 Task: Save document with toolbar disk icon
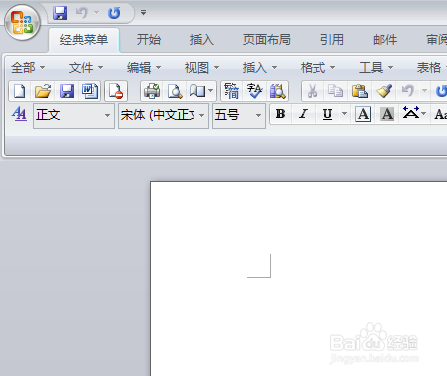coord(67,91)
